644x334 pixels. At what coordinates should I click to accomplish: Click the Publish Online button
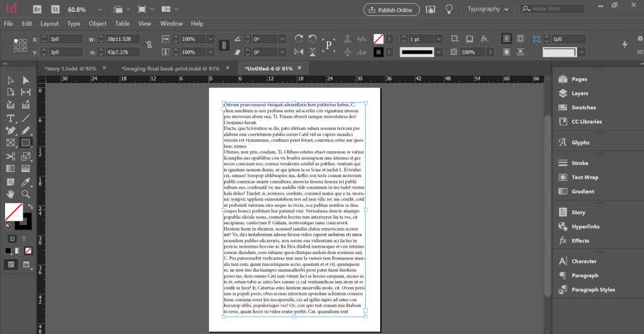(x=392, y=9)
